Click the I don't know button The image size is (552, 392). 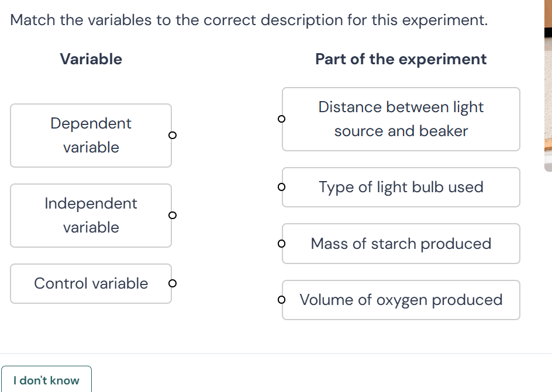coord(46,380)
